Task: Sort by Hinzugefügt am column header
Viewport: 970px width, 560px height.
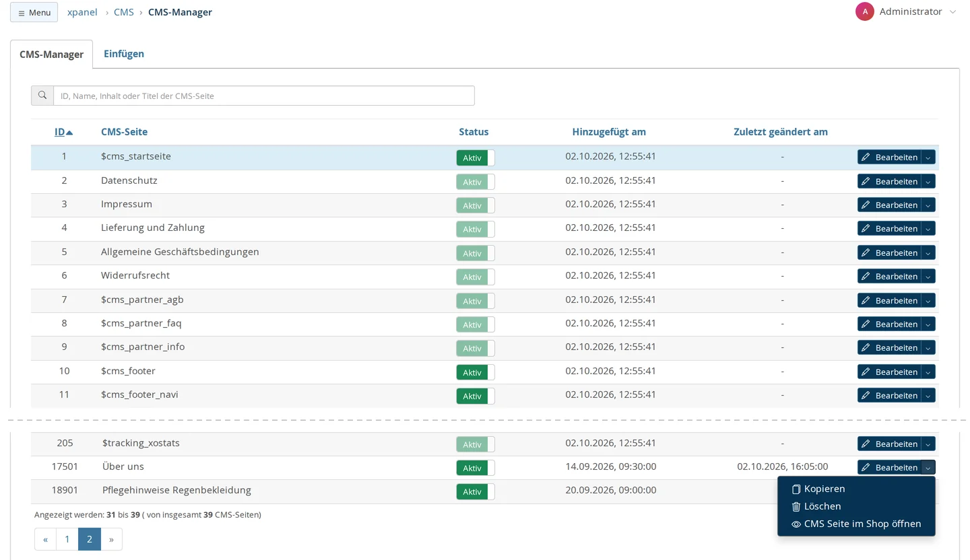Action: 609,132
